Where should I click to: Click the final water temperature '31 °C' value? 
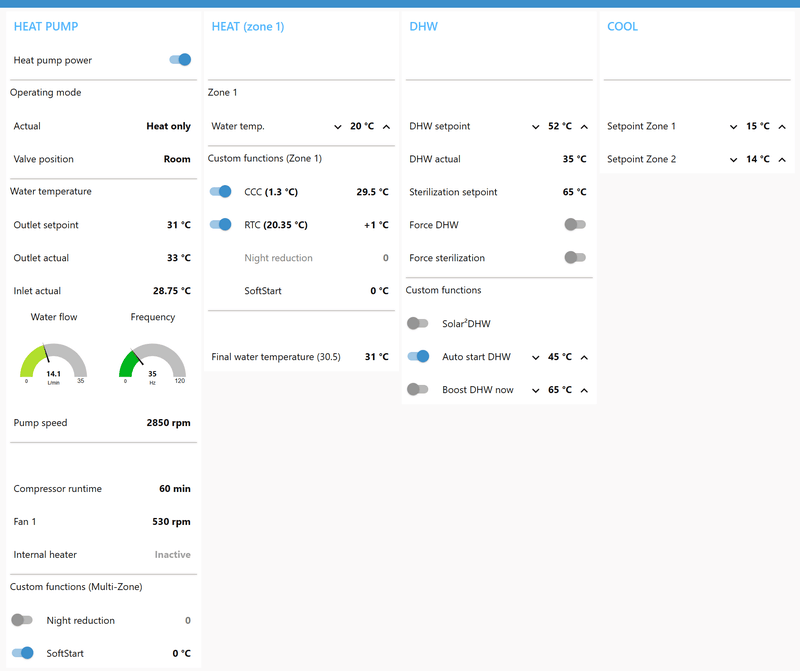pos(377,357)
